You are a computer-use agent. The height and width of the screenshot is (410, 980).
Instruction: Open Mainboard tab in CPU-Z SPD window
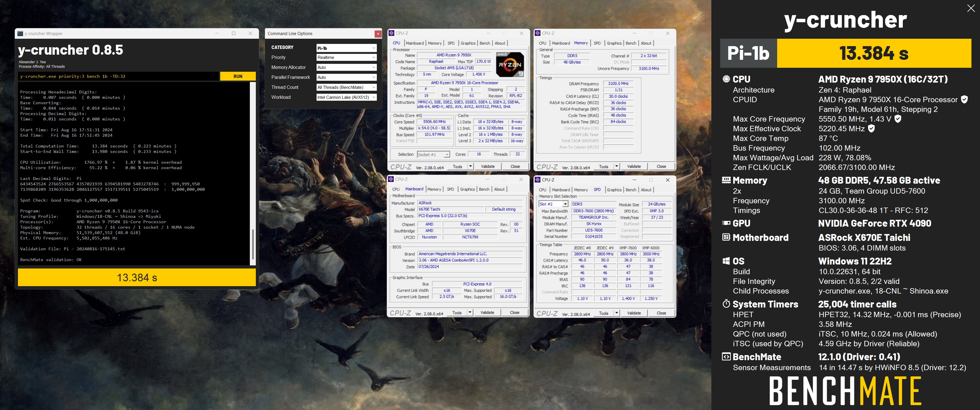click(561, 190)
